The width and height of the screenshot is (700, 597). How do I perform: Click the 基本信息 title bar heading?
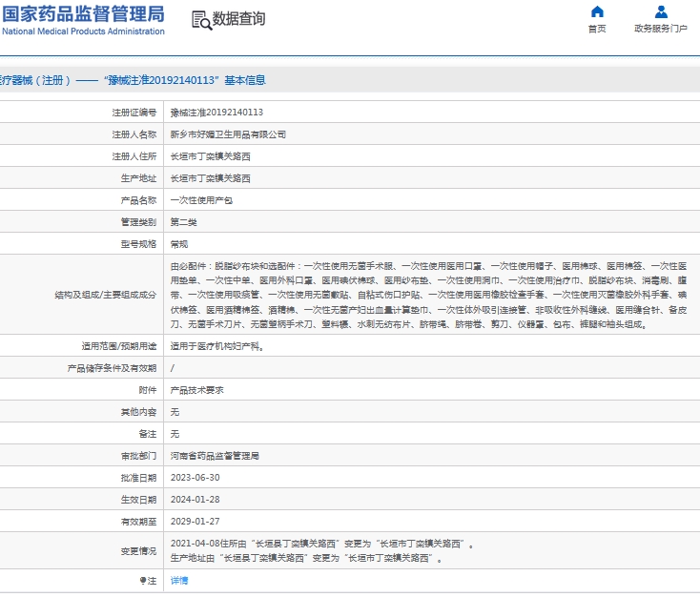coord(134,81)
